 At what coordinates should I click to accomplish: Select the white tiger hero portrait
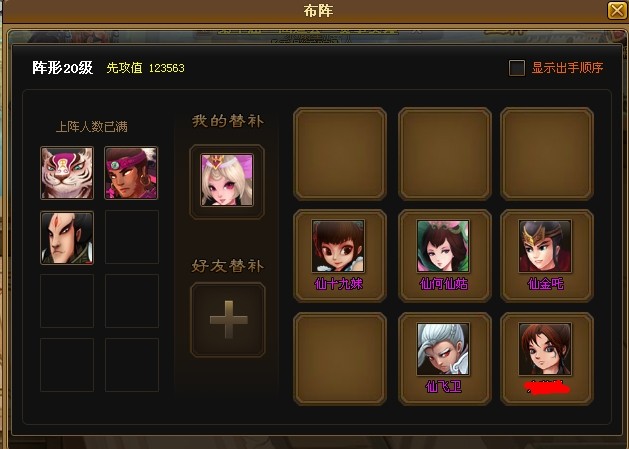(67, 173)
